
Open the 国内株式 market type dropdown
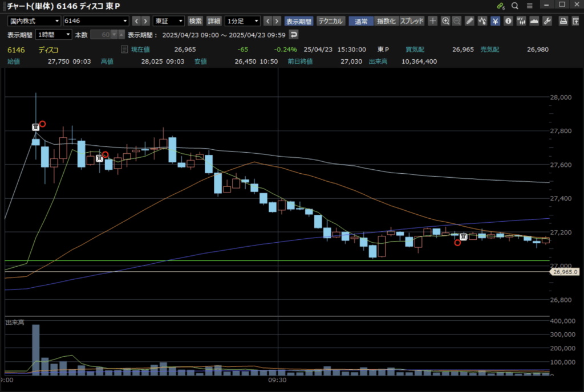34,21
